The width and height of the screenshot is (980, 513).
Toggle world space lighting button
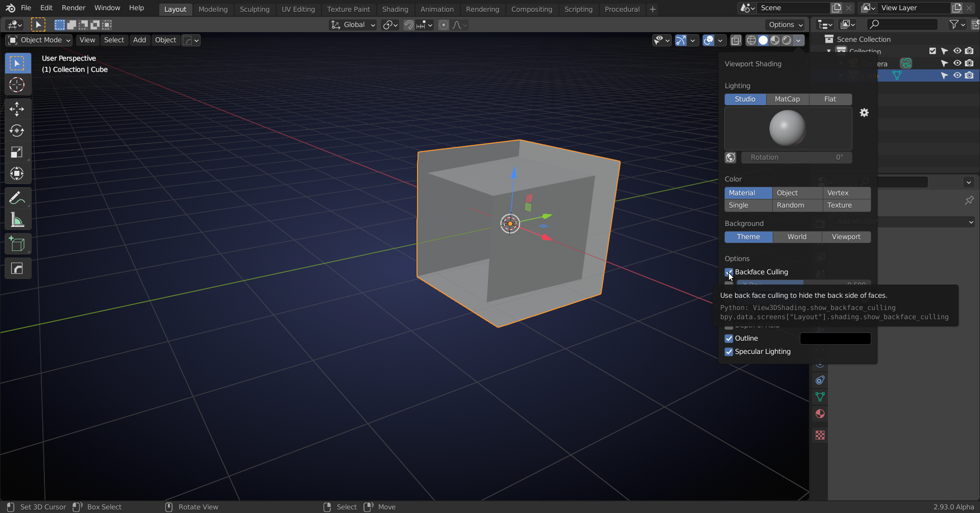[x=730, y=158]
